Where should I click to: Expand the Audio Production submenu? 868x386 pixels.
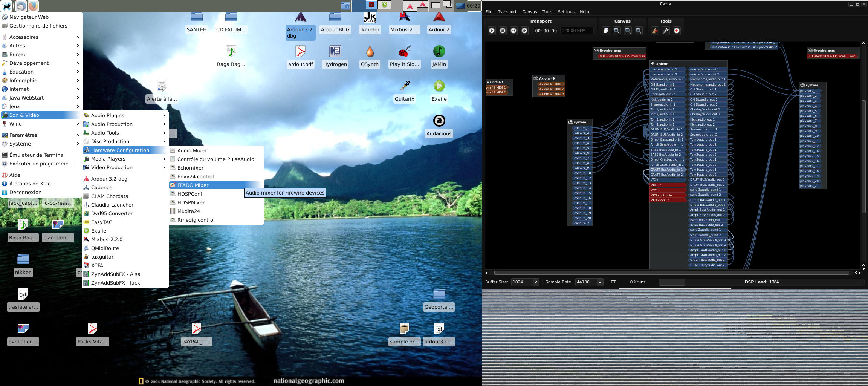125,124
